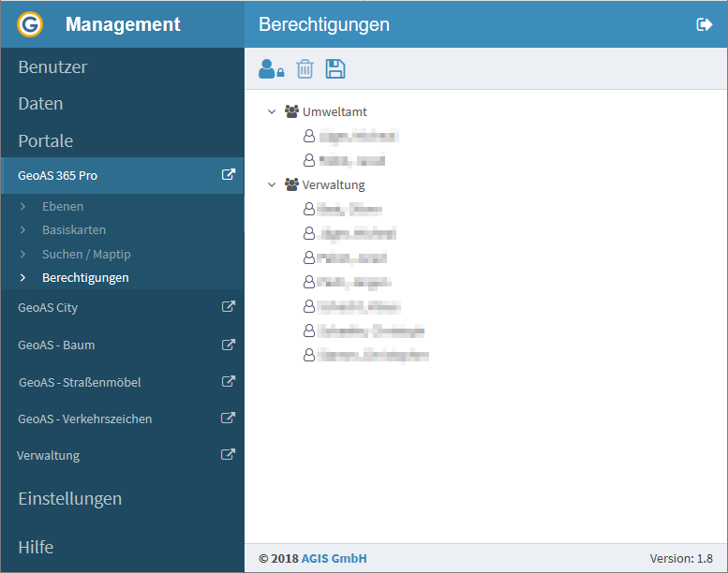Collapse the Umweltamt group
The height and width of the screenshot is (573, 728).
click(272, 111)
